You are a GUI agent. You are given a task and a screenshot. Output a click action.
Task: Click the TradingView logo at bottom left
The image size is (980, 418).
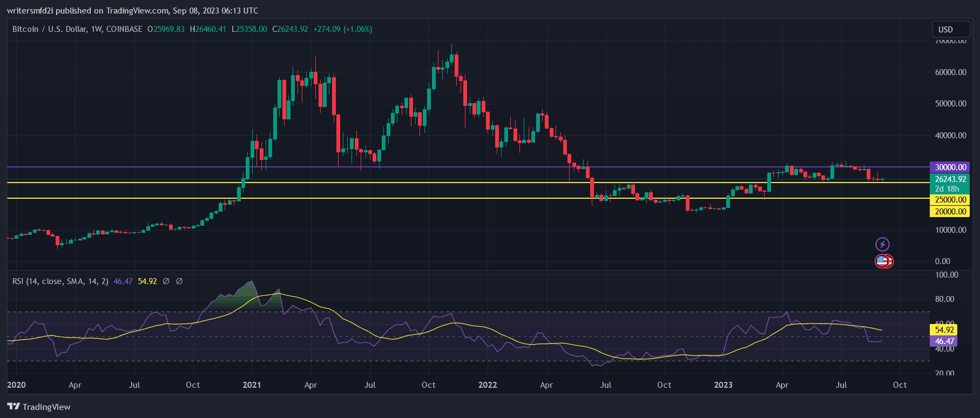click(x=39, y=407)
